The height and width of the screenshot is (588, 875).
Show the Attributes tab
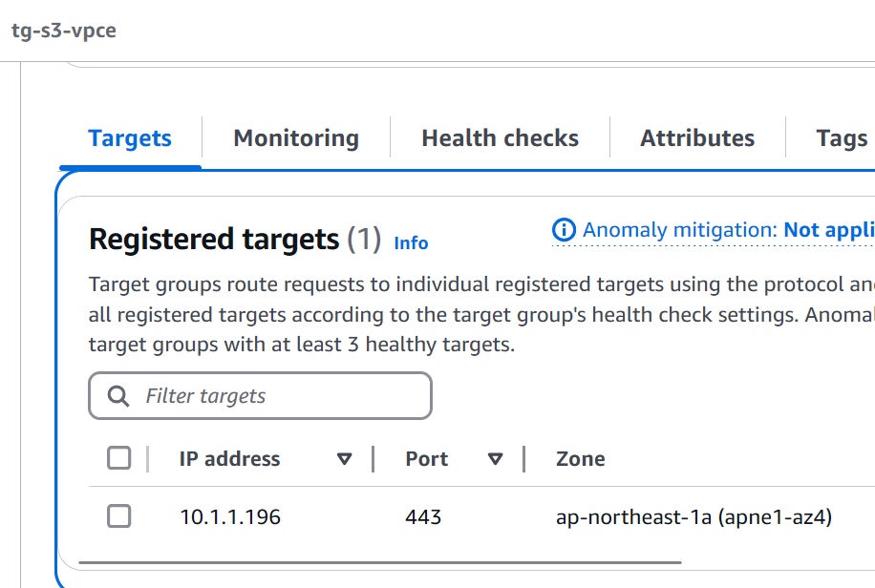click(697, 137)
